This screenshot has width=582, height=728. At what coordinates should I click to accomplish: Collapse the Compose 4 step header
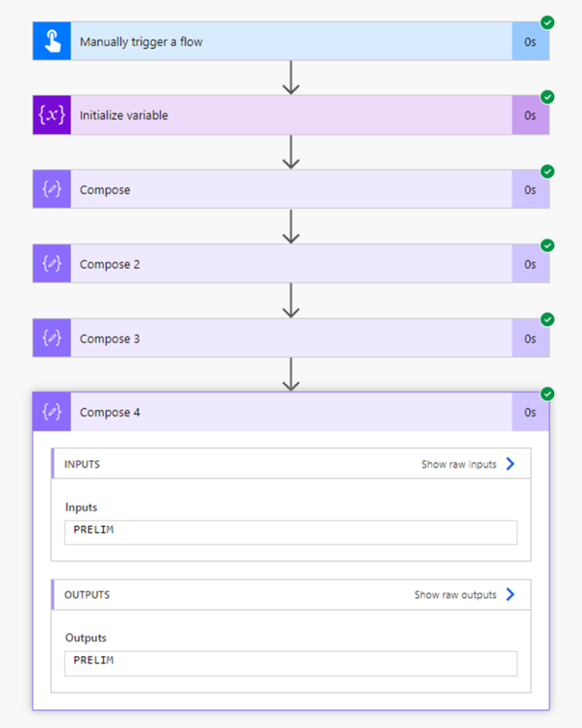coord(291,412)
